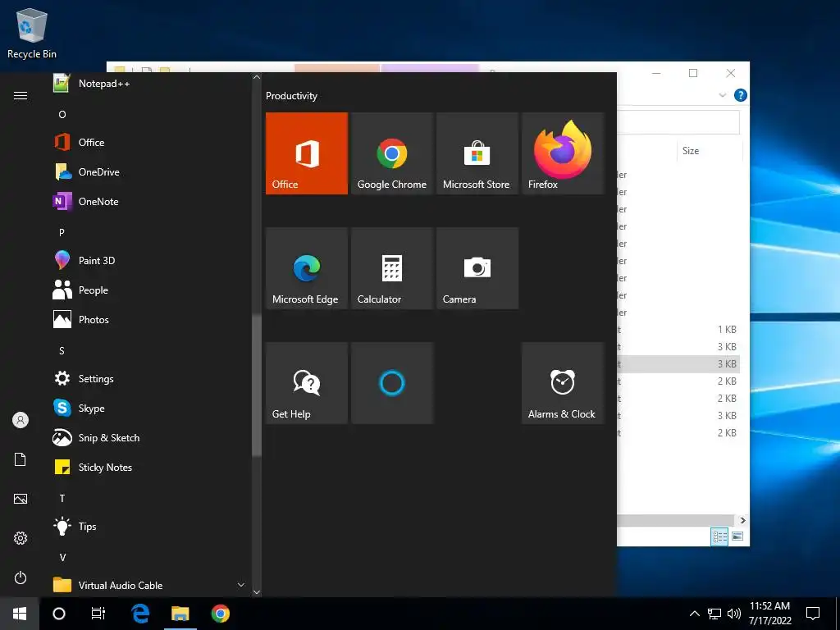Expand the Start menu hamburger button
The height and width of the screenshot is (630, 840).
tap(21, 95)
